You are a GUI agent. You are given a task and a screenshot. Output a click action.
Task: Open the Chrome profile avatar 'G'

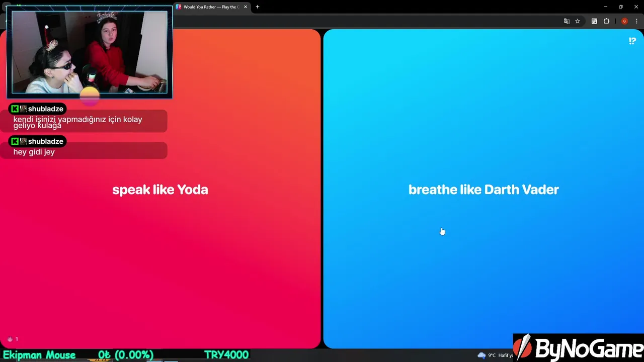624,21
